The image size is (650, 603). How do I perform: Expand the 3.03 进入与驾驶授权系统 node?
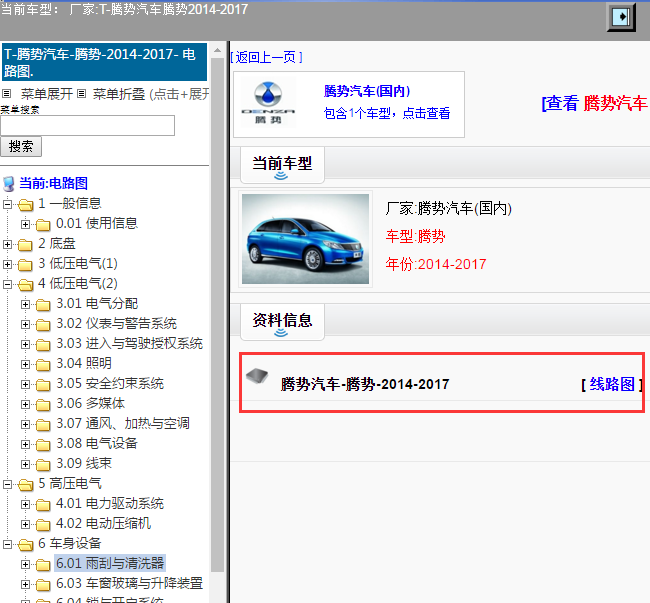point(25,344)
